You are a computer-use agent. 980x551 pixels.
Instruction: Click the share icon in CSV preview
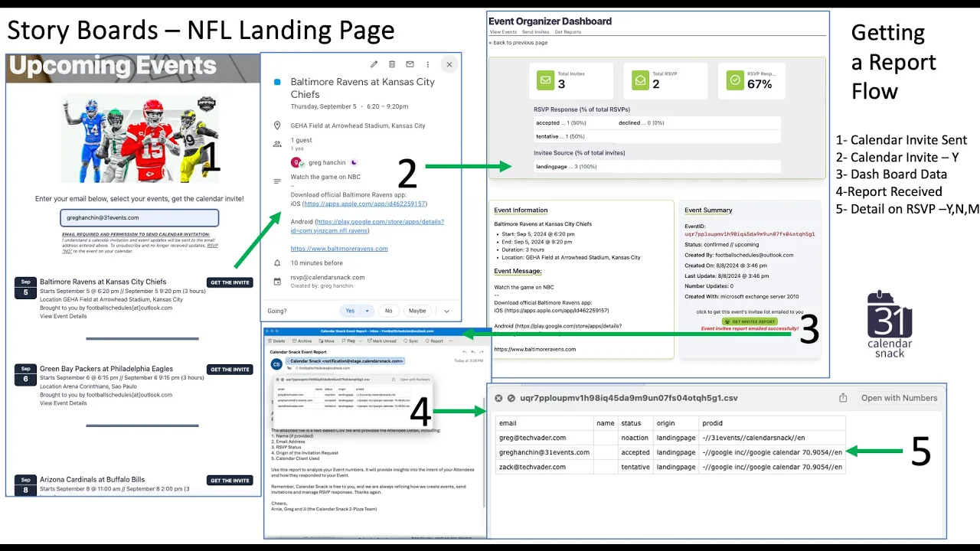click(843, 398)
